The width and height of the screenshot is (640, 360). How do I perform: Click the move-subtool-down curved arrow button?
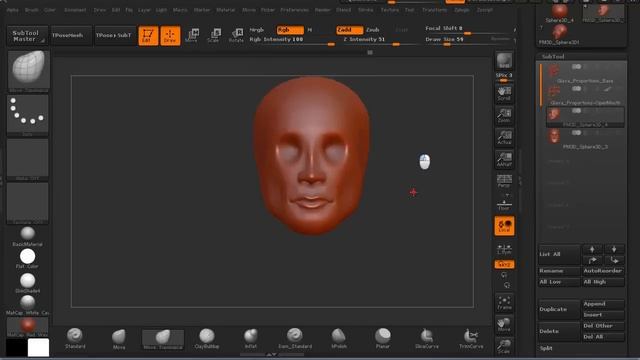614,260
